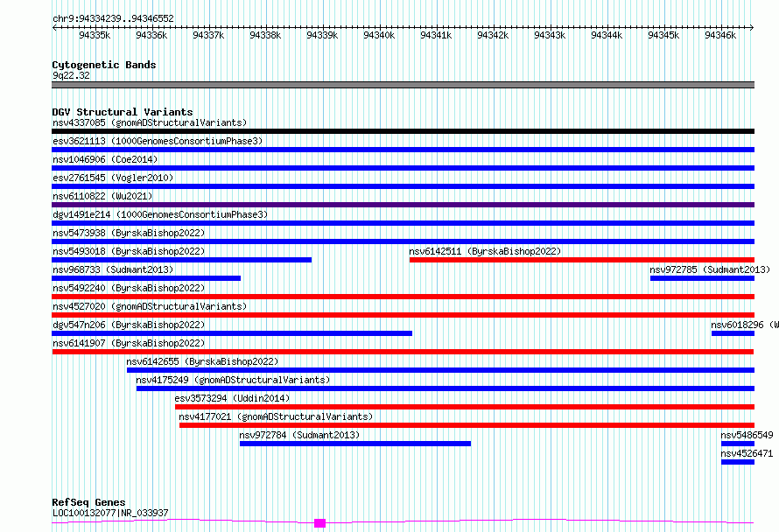This screenshot has height=532, width=779.
Task: Open nsv4175249 gnomADStructuralVariants entry
Action: pos(233,380)
